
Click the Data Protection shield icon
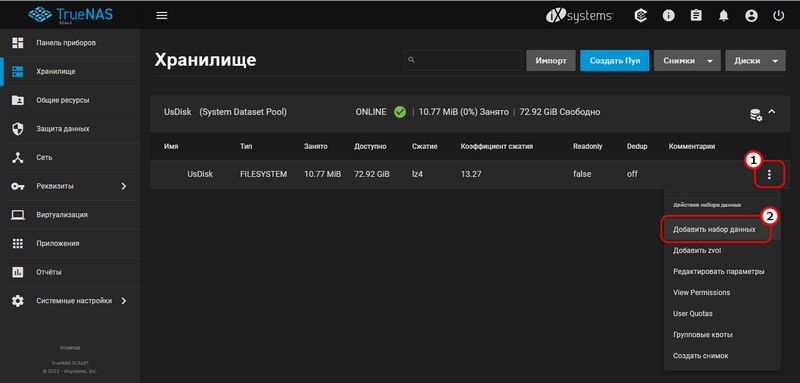18,129
